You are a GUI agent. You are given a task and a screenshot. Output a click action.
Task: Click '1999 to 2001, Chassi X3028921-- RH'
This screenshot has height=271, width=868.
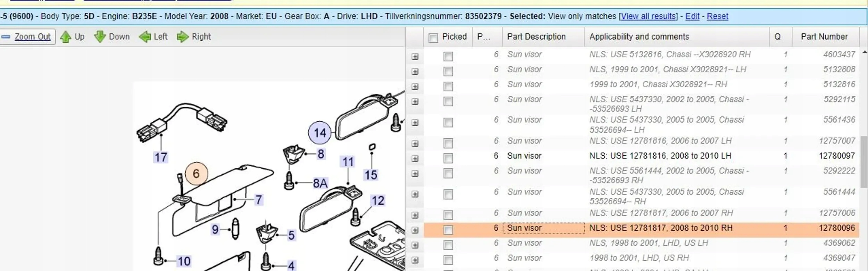tap(658, 84)
